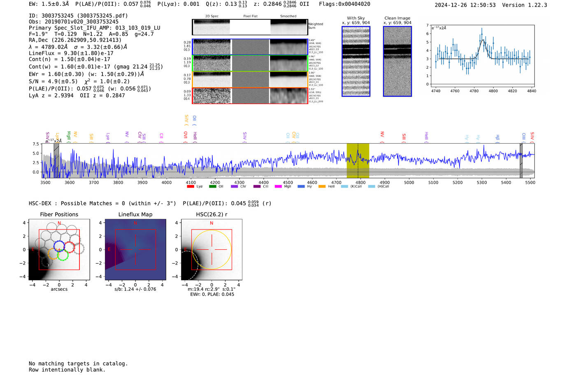The image size is (576, 392).
Task: Select the magenta MgII legend swatch
Action: 279,187
